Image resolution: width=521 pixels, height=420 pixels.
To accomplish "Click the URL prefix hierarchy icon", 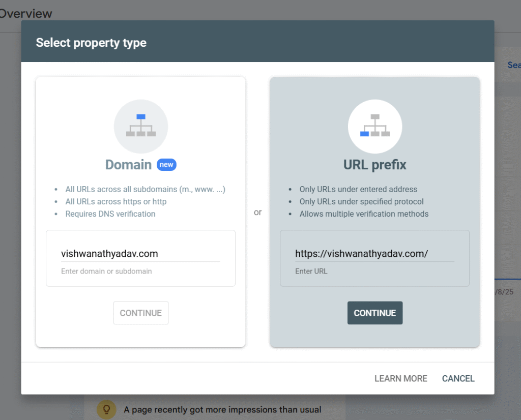I will click(x=375, y=126).
